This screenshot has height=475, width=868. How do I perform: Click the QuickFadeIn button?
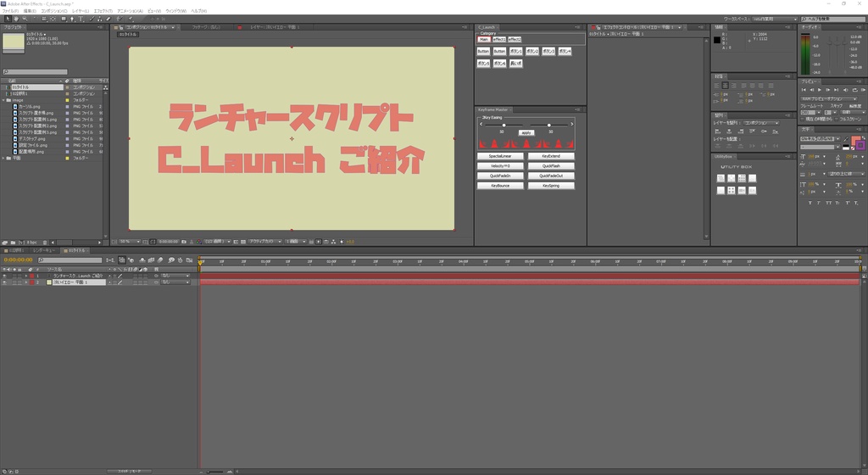tap(500, 176)
